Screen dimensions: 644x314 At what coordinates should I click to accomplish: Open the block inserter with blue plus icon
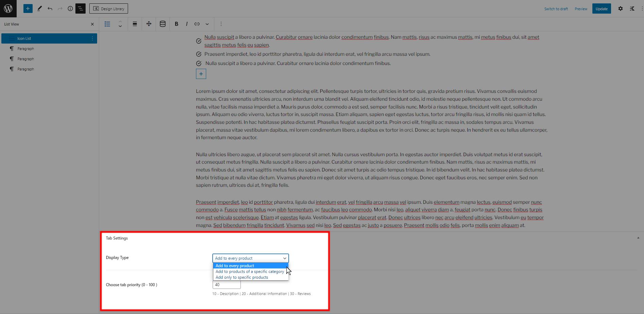28,9
